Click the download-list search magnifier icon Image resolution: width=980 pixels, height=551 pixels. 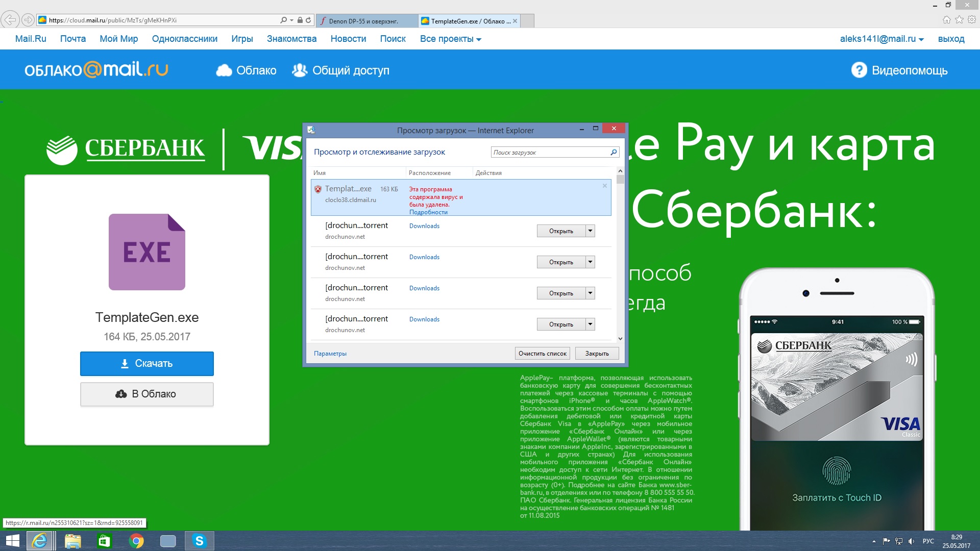coord(614,152)
